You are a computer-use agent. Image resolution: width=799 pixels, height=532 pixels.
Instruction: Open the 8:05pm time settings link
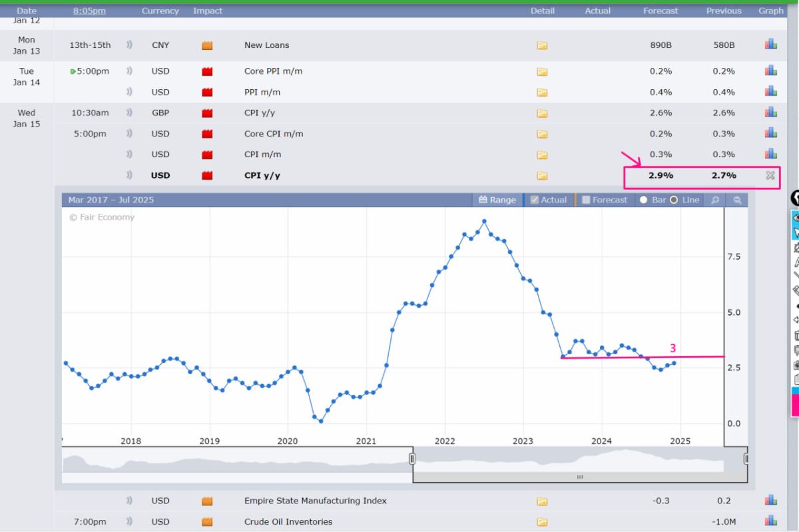point(89,11)
